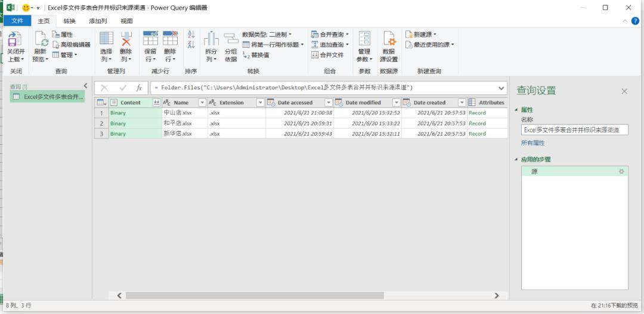The image size is (644, 314).
Task: Click the scroll left arrow of the grid
Action: [119, 296]
